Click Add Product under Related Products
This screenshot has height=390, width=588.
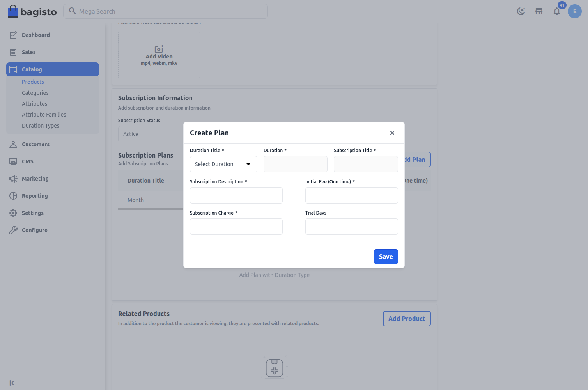[407, 319]
